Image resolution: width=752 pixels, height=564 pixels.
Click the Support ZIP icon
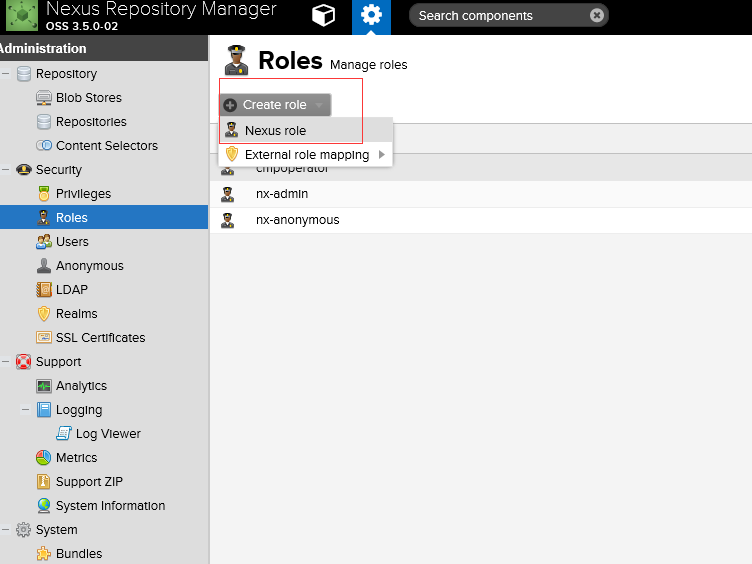coord(44,482)
